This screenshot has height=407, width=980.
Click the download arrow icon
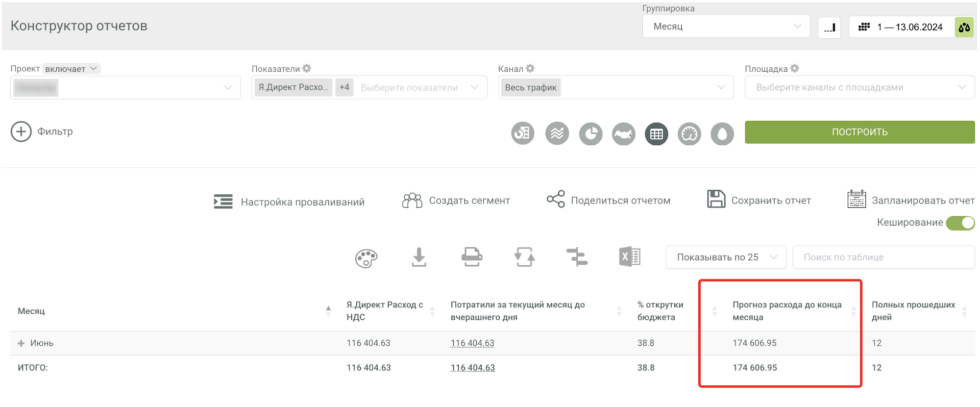coord(418,257)
